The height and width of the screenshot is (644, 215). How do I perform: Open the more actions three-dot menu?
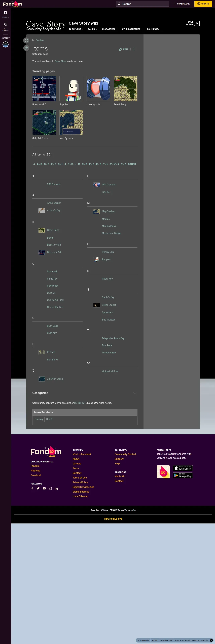(134, 49)
